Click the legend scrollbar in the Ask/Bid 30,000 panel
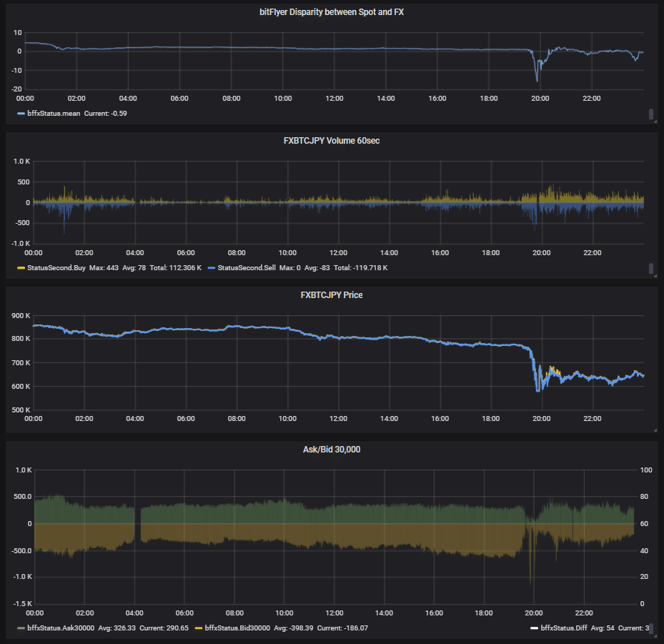The image size is (664, 644). click(651, 628)
